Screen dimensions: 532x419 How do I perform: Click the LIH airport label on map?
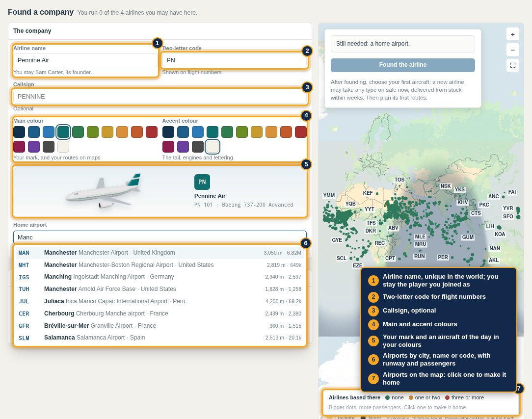[x=490, y=226]
